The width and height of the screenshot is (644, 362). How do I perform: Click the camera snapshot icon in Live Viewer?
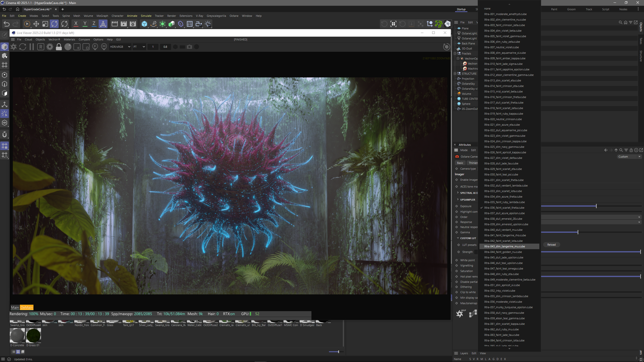point(189,47)
